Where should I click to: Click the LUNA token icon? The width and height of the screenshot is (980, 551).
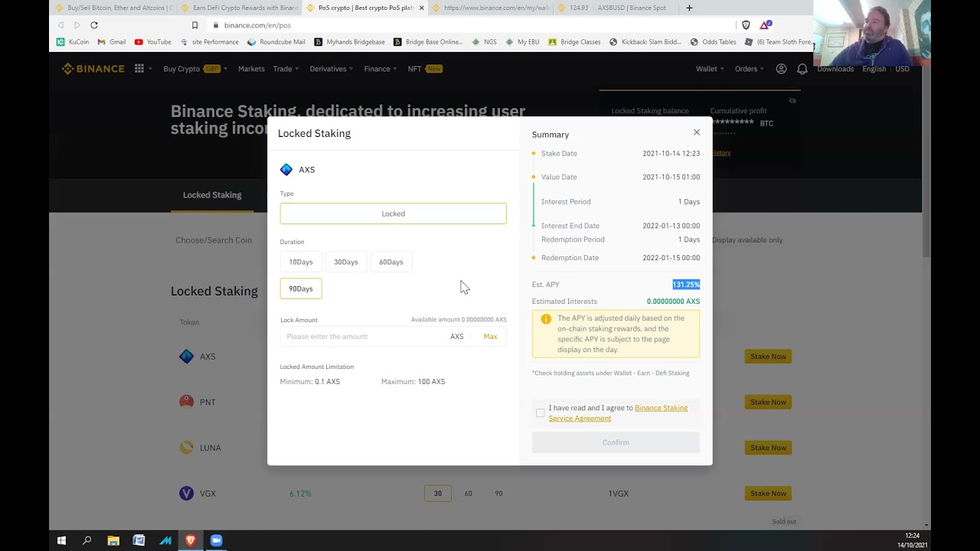click(186, 448)
